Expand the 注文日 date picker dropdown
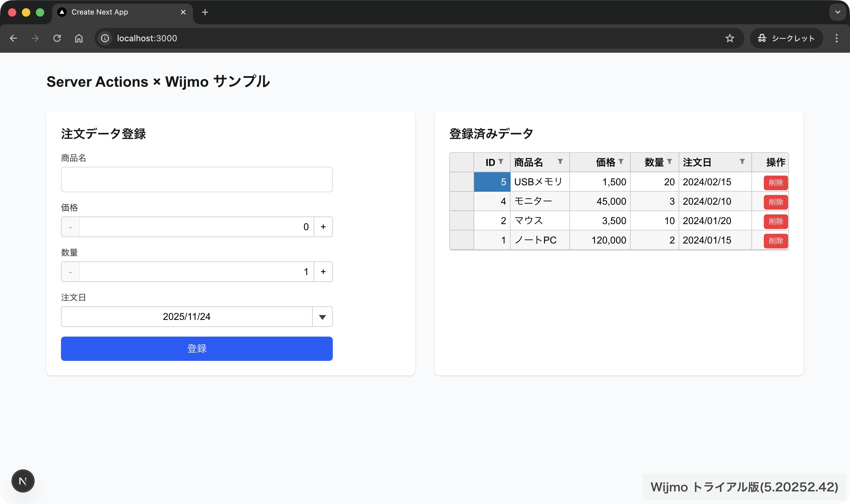This screenshot has height=504, width=850. pos(322,317)
